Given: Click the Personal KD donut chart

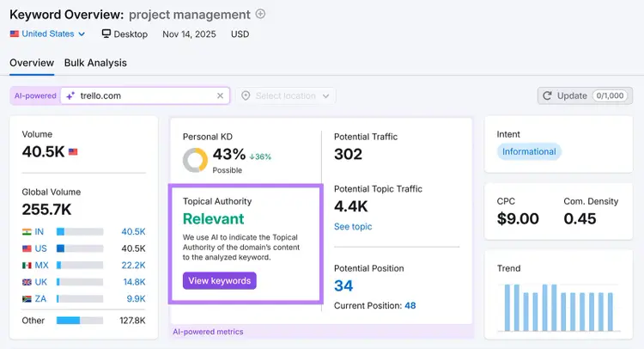Looking at the screenshot, I should point(195,160).
